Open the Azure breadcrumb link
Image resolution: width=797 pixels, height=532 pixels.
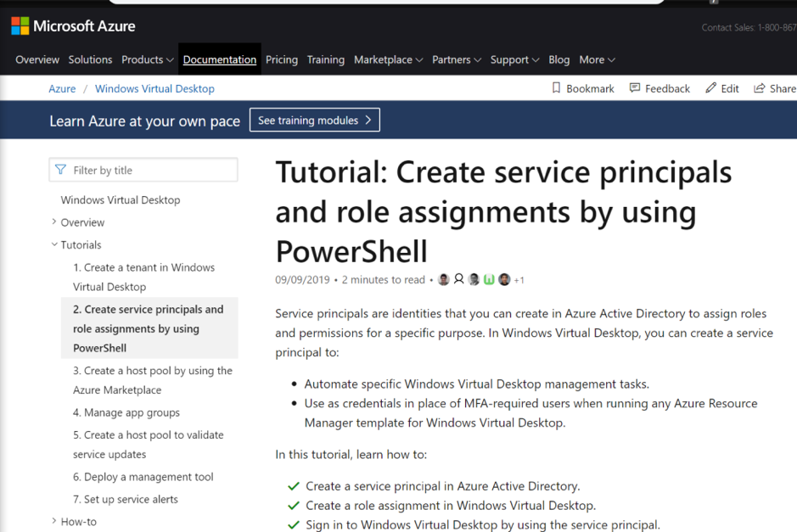coord(62,88)
